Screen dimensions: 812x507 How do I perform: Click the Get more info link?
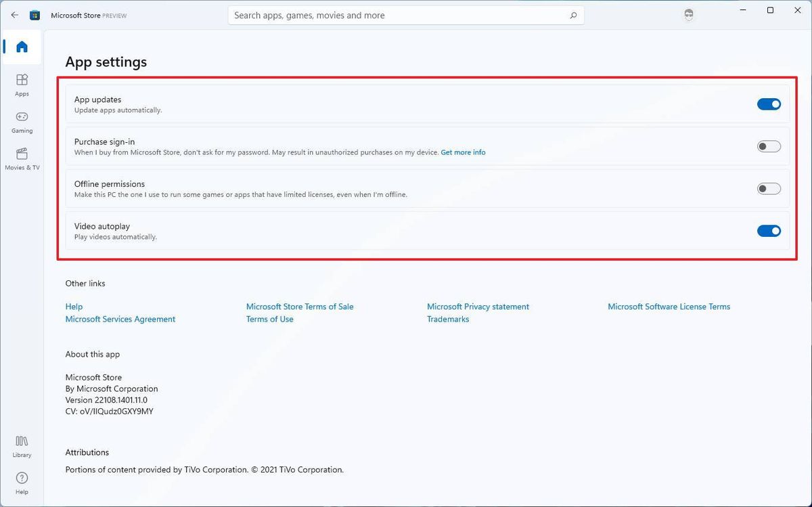point(463,152)
